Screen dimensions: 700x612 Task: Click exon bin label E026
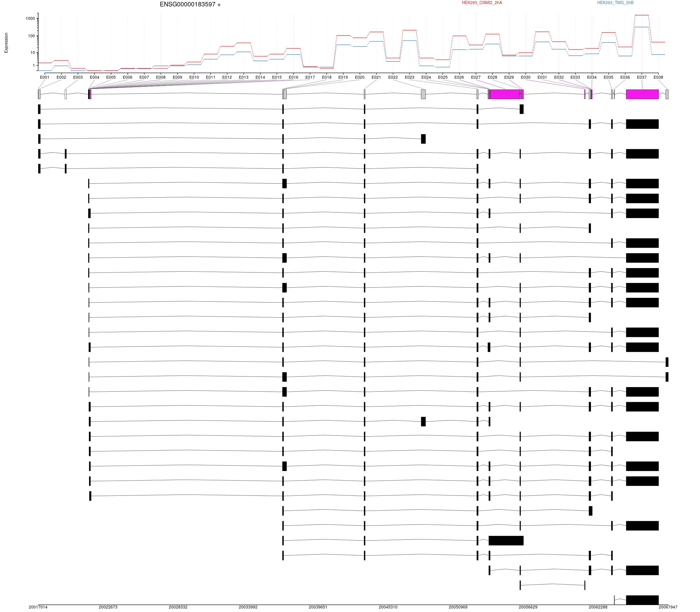pyautogui.click(x=459, y=78)
